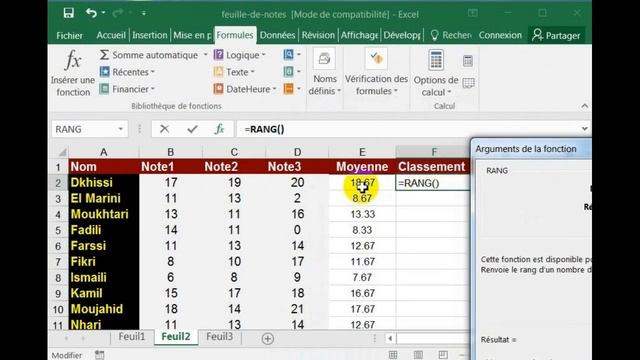640x360 pixels.
Task: Click in the formula bar showing =RANG()
Action: click(408, 129)
